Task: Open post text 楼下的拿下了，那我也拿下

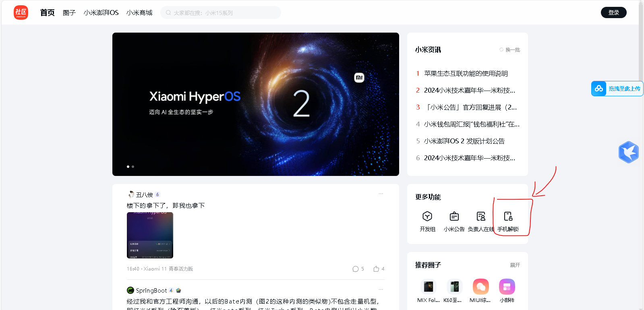Action: 166,206
